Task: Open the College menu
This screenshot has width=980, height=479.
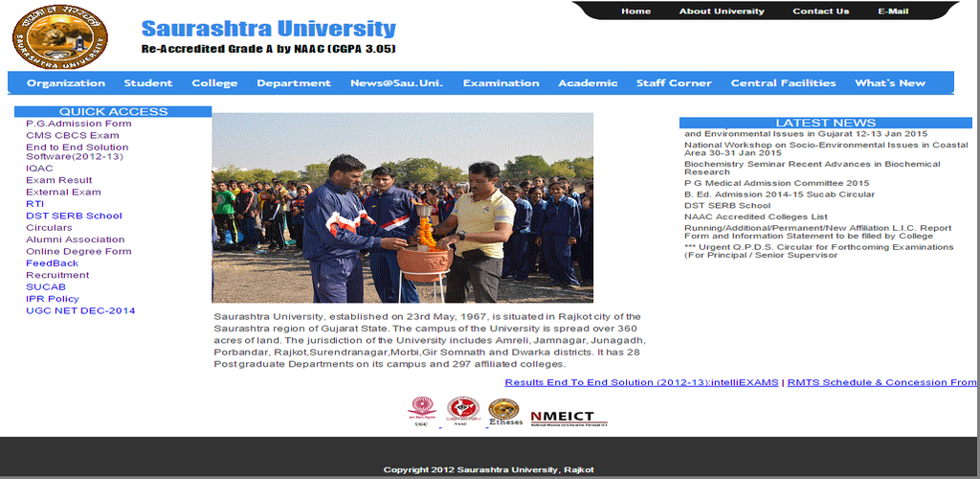Action: [214, 83]
